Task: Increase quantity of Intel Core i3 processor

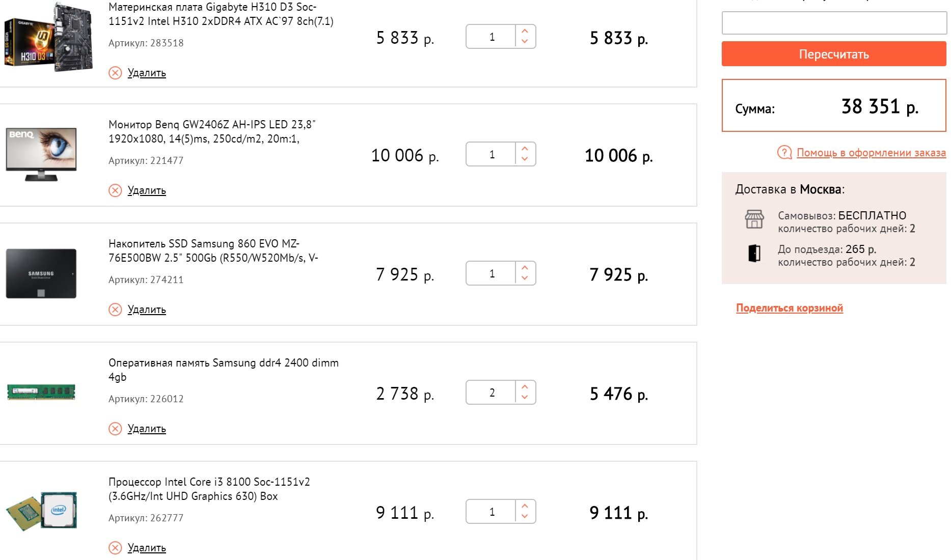Action: point(525,506)
